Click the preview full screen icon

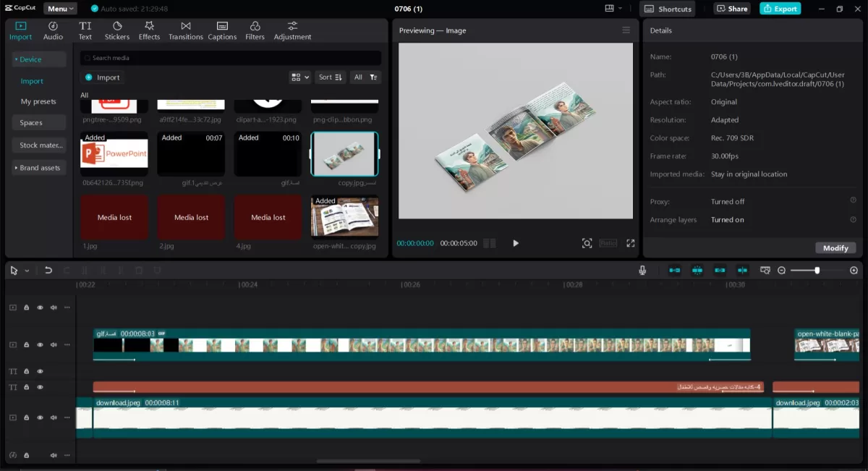[631, 243]
